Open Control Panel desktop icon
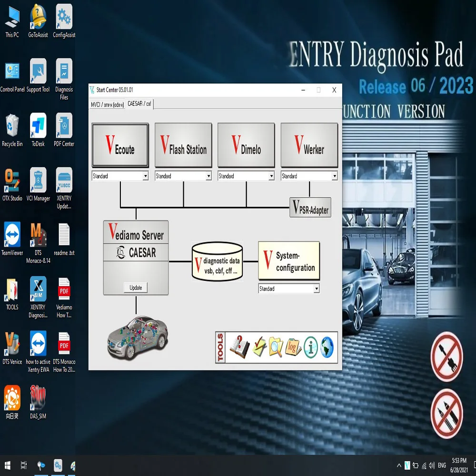Viewport: 476px width, 476px height. click(x=12, y=77)
